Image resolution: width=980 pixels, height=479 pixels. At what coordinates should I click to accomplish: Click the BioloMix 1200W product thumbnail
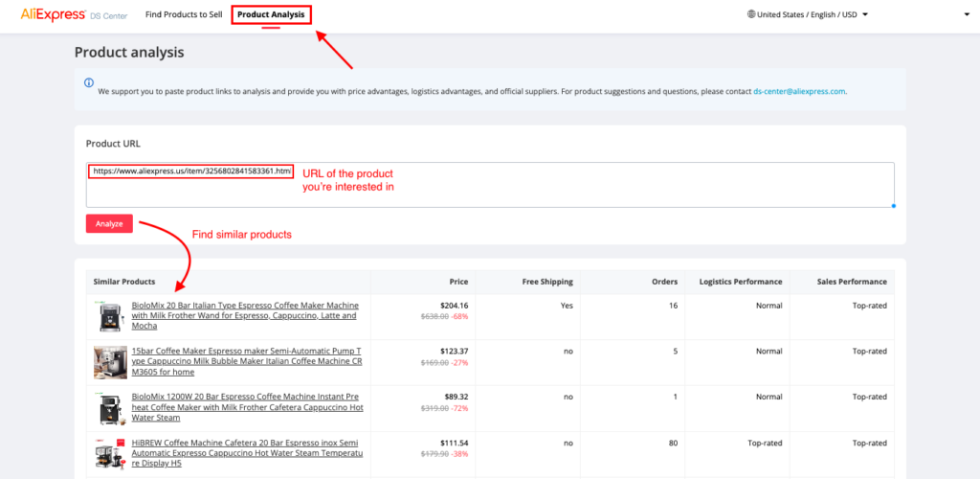click(110, 408)
